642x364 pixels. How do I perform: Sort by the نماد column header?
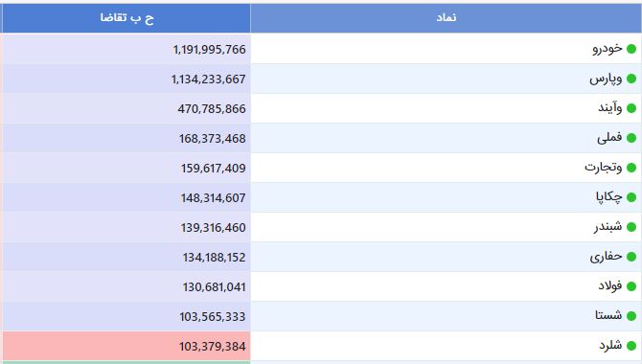tap(446, 17)
